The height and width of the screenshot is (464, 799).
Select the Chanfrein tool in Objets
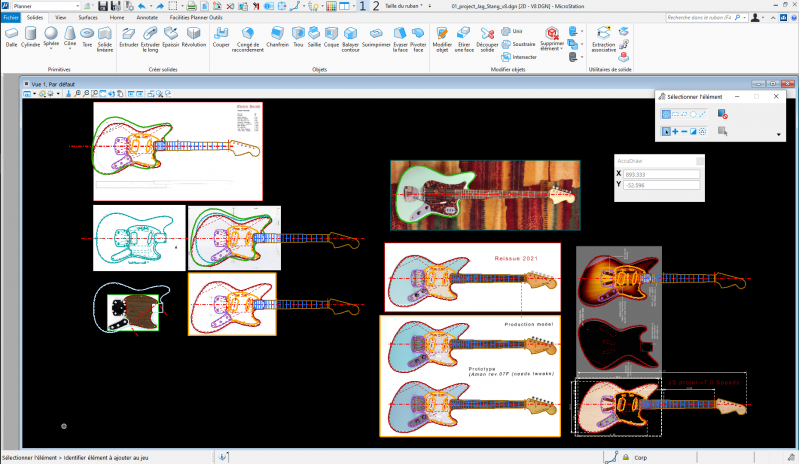tap(279, 37)
